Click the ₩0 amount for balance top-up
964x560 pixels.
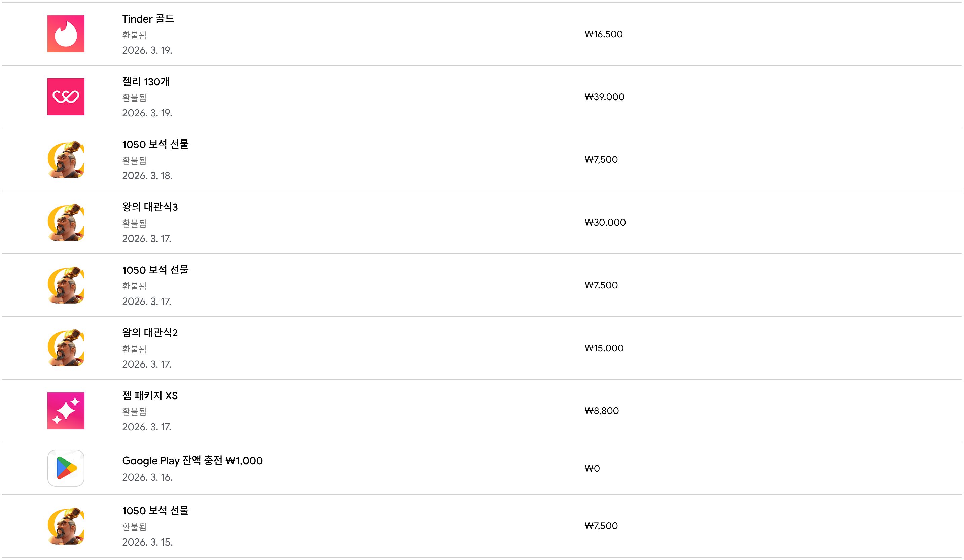coord(592,468)
